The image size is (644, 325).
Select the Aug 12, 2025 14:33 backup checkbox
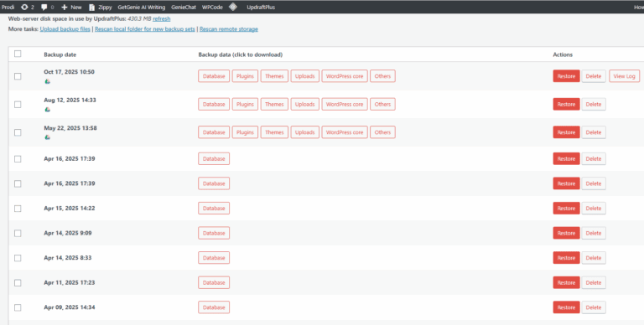(x=18, y=105)
